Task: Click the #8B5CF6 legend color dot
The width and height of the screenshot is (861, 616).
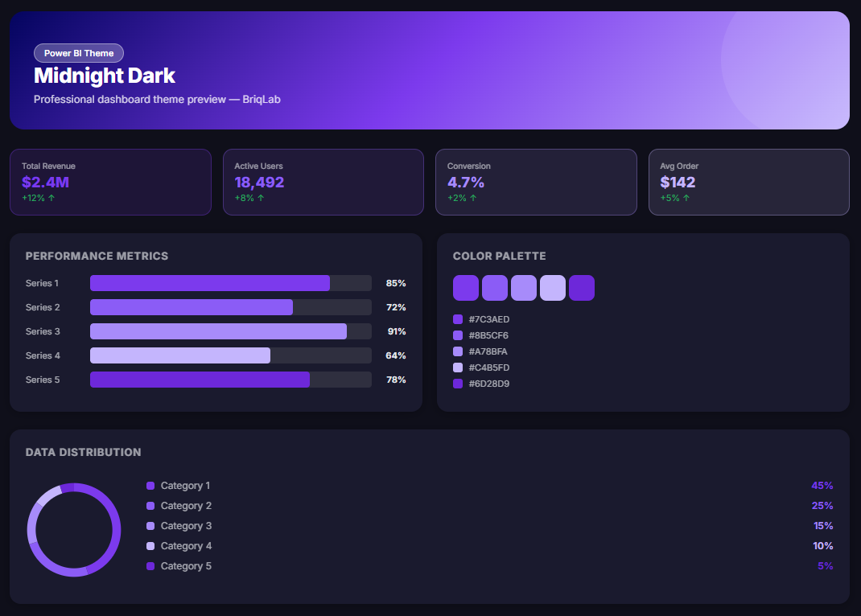Action: point(458,335)
